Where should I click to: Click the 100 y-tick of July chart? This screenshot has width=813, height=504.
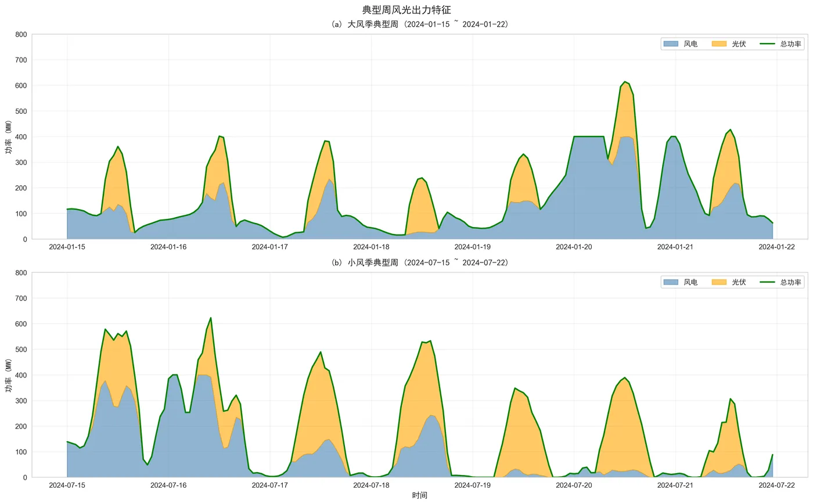[20, 452]
